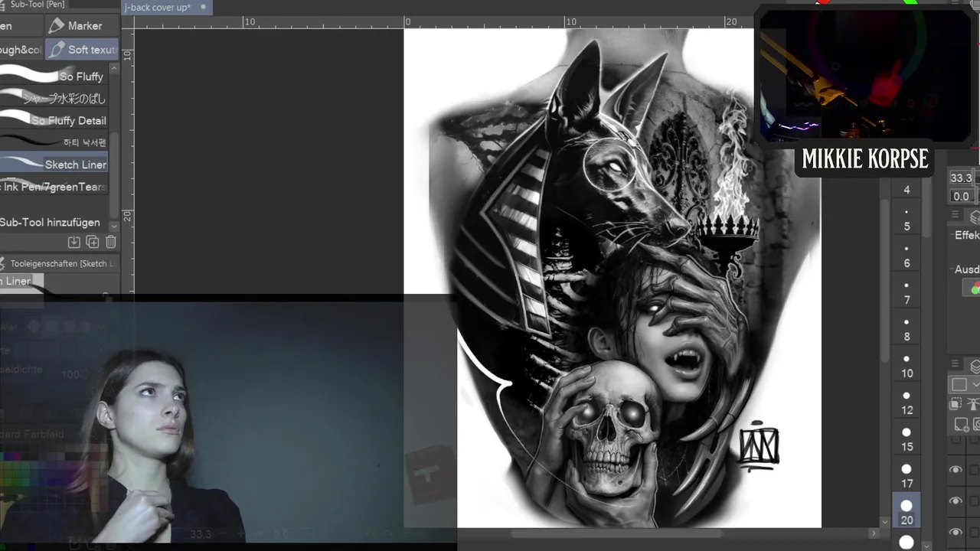The image size is (980, 551).
Task: Close the j-back cover up document tab
Action: 203,7
